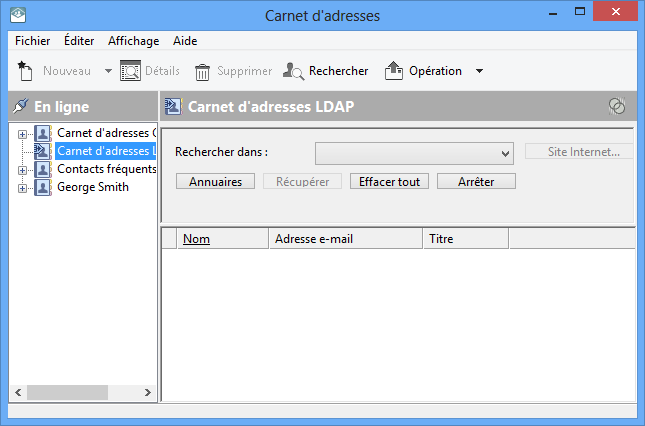Sort by the Nom column header
Viewport: 645px width, 426px height.
coord(223,239)
